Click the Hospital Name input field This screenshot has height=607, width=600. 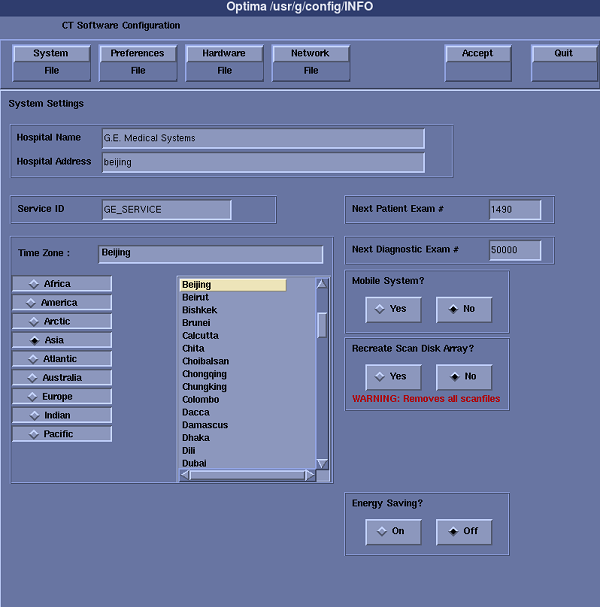[x=263, y=138]
